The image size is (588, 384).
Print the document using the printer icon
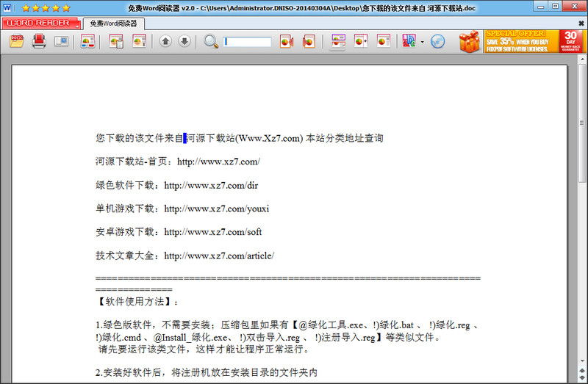tap(39, 41)
